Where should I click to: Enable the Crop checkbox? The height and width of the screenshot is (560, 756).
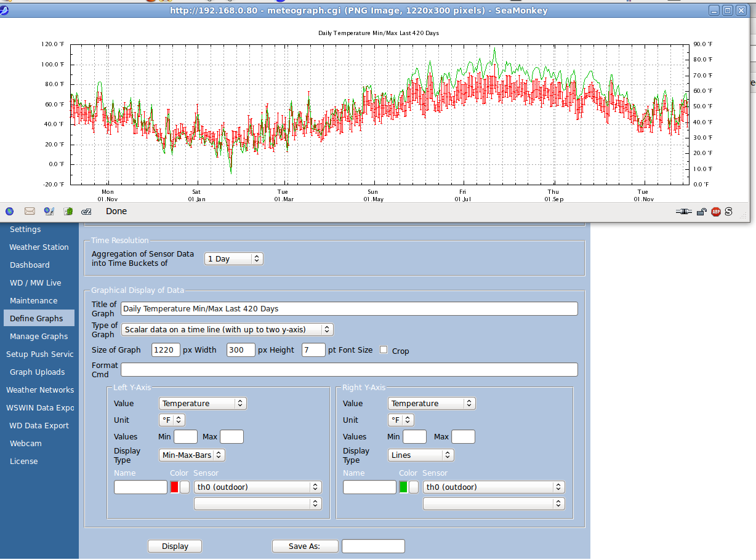tap(384, 350)
